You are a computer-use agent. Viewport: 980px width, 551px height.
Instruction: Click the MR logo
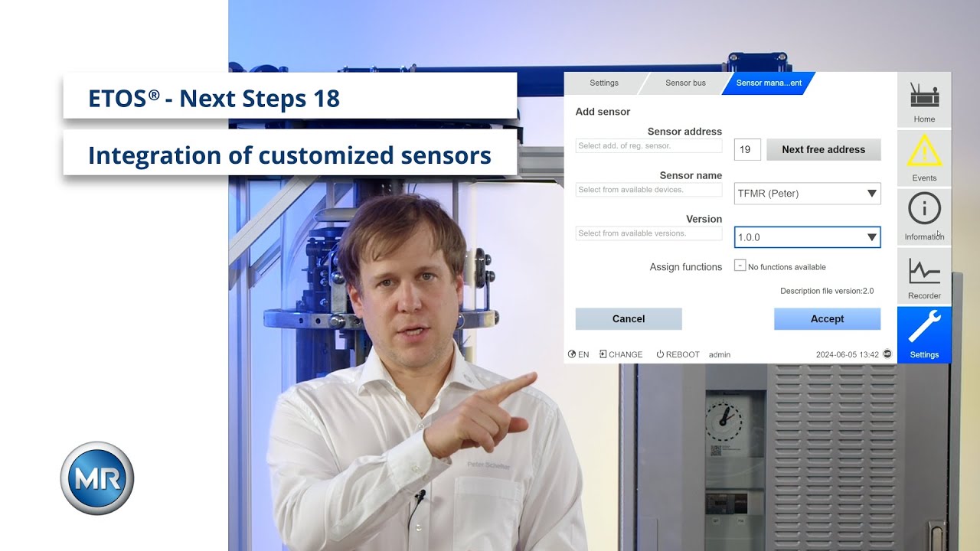[x=97, y=478]
